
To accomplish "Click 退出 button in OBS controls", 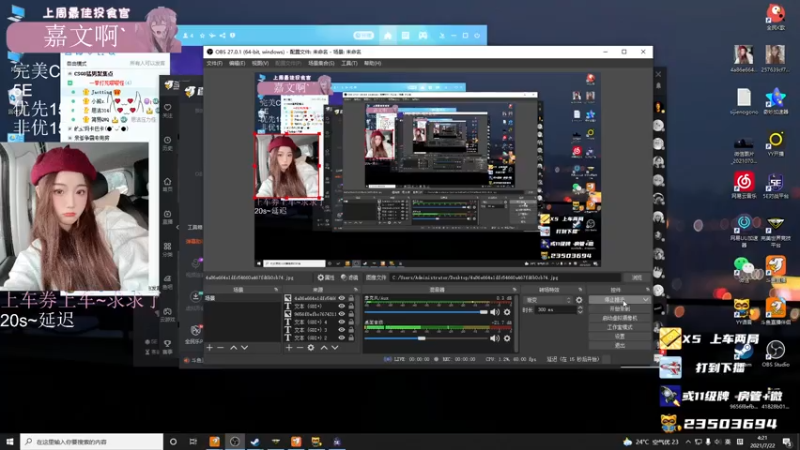I will tap(619, 345).
